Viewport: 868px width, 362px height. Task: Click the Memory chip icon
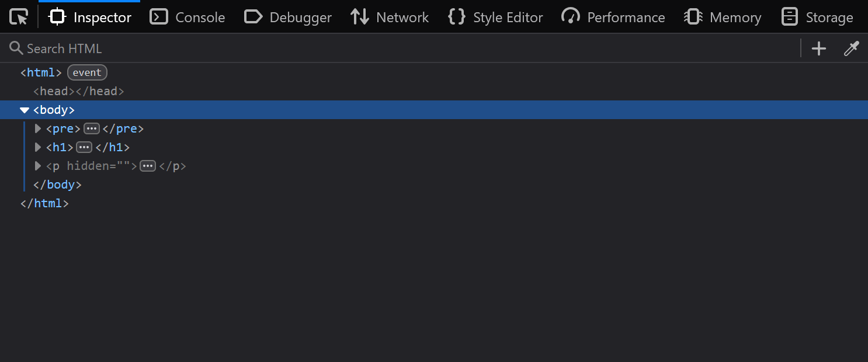coord(693,17)
